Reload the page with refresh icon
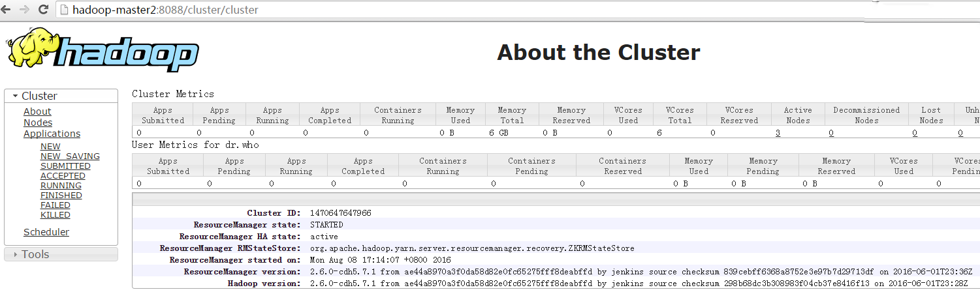The height and width of the screenshot is (292, 980). (x=43, y=10)
